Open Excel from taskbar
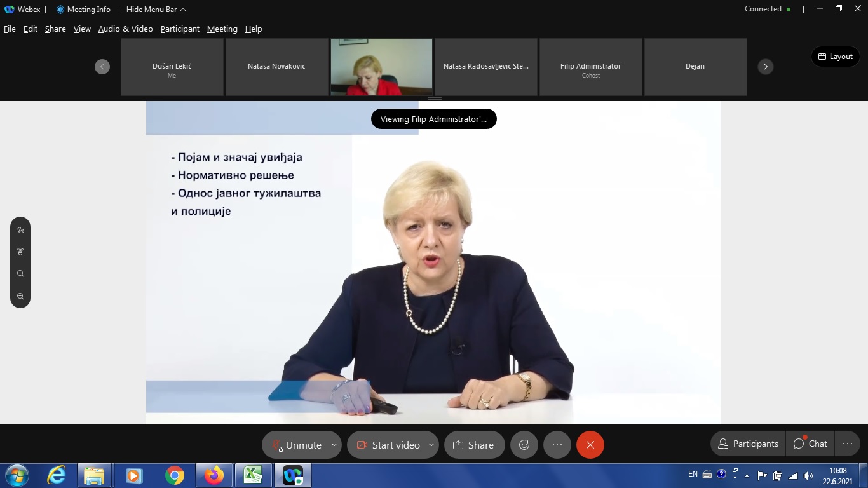868x488 pixels. (254, 475)
